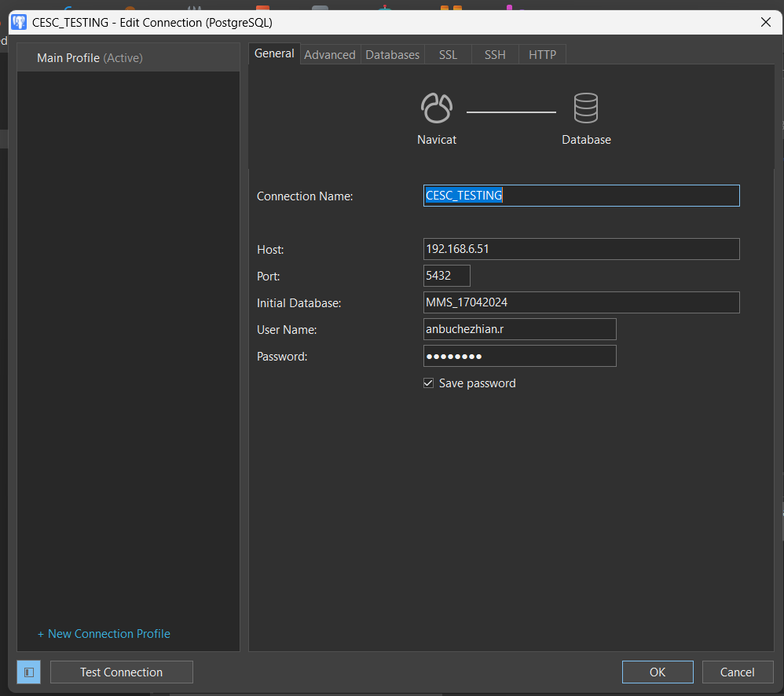Focus the Host address field
784x696 pixels.
[581, 249]
